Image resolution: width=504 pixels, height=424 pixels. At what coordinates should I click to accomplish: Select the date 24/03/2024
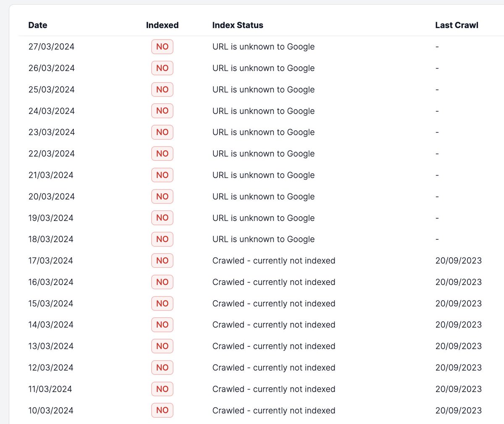pyautogui.click(x=51, y=111)
